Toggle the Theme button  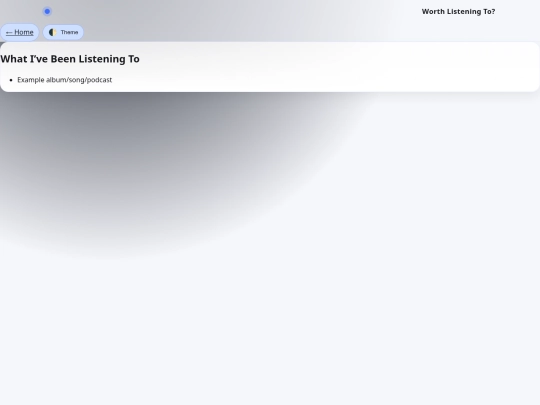coord(63,32)
